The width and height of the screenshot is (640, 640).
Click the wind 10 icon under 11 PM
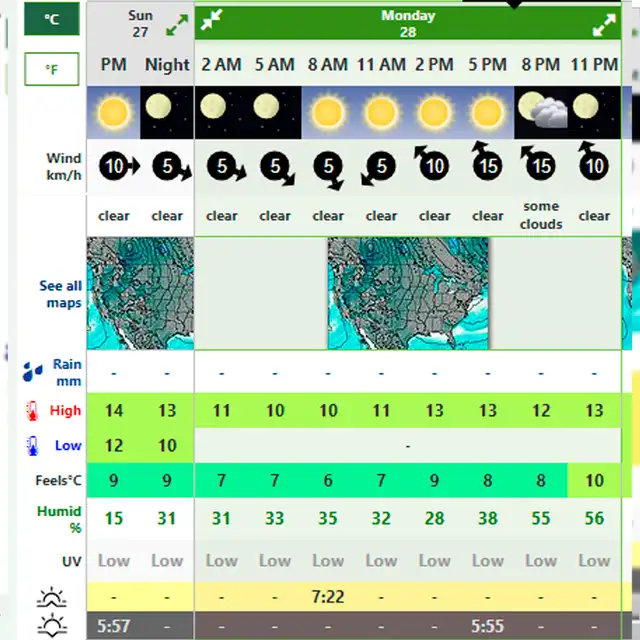(593, 161)
